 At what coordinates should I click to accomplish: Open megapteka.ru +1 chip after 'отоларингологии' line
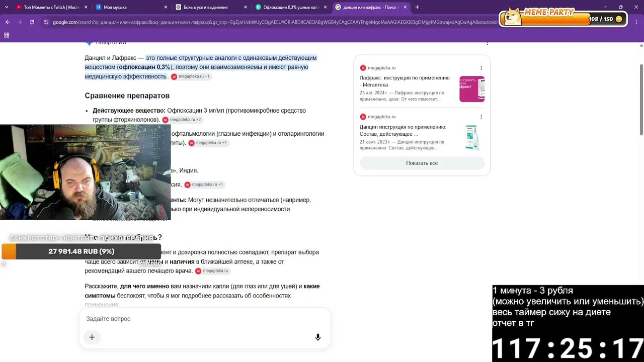(x=208, y=143)
